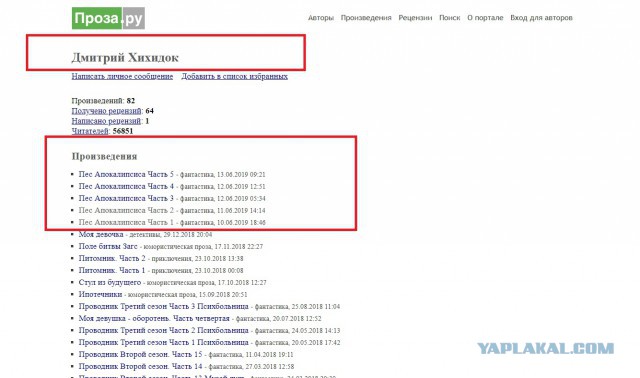This screenshot has height=378, width=640.
Task: Click the readers count 56851
Action: (x=123, y=131)
